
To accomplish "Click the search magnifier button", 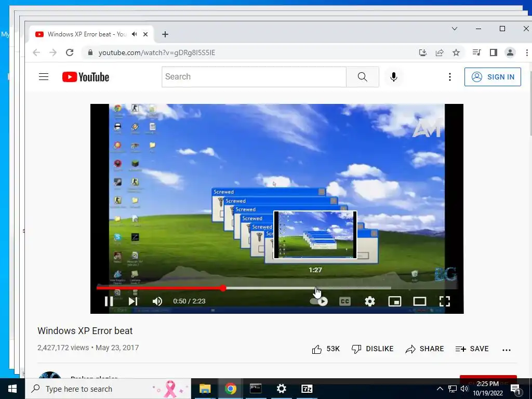I will click(x=362, y=77).
